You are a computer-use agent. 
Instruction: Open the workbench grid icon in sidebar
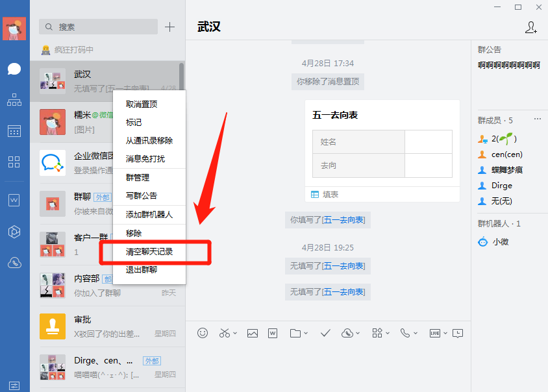click(x=14, y=162)
